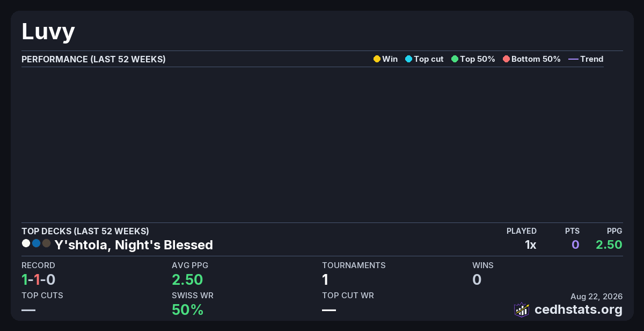The height and width of the screenshot is (331, 644).
Task: Click the yellow Win legend dot
Action: point(377,59)
